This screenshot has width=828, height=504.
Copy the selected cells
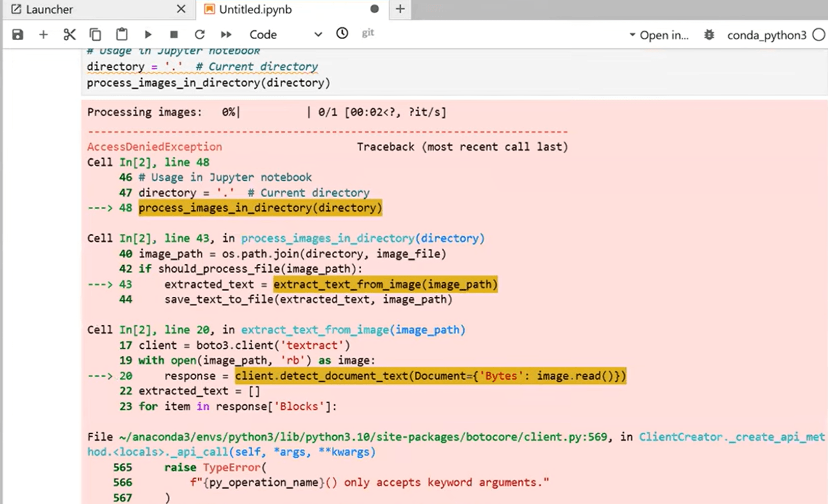point(96,34)
